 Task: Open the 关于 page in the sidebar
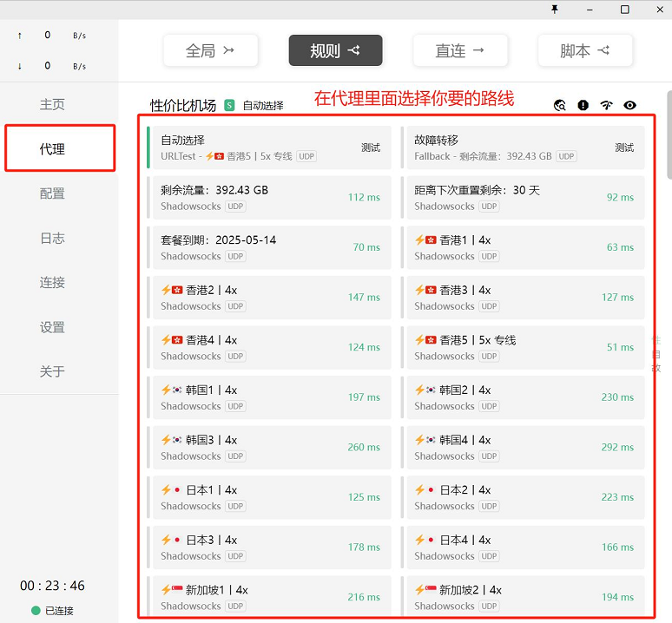coord(52,371)
